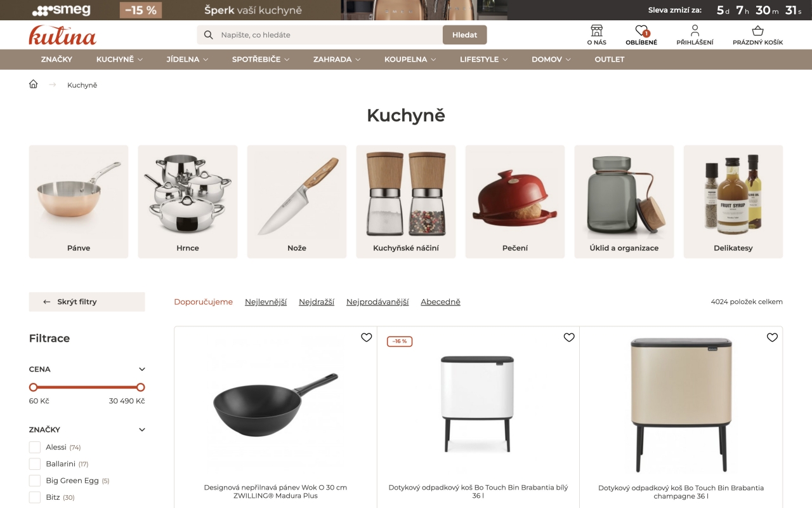Hide filters with Skrýt filtry button

click(x=87, y=302)
